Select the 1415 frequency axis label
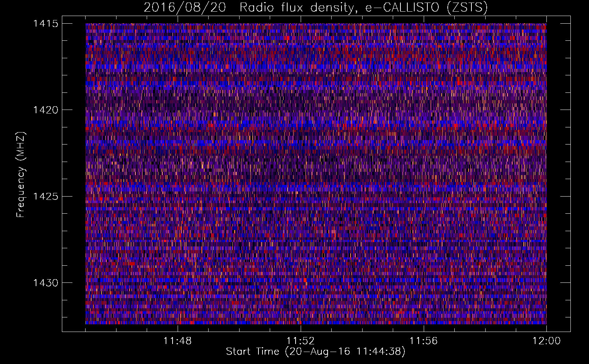 (x=46, y=24)
